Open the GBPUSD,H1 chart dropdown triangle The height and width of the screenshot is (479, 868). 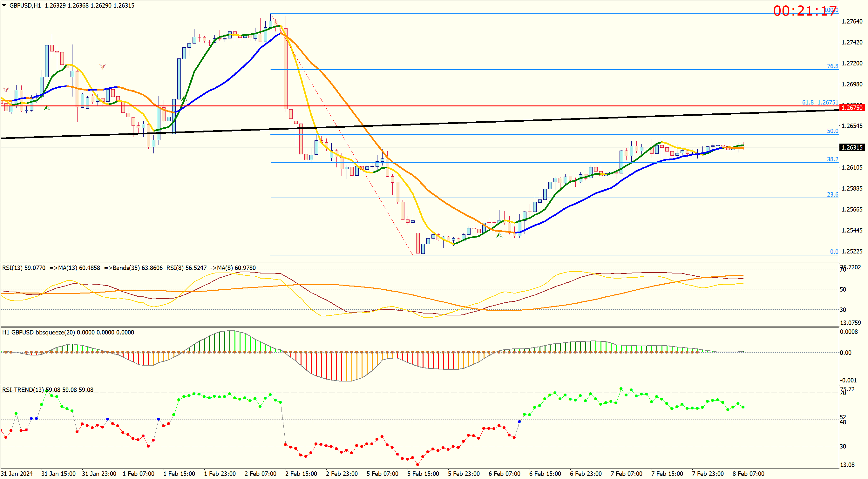pos(4,5)
